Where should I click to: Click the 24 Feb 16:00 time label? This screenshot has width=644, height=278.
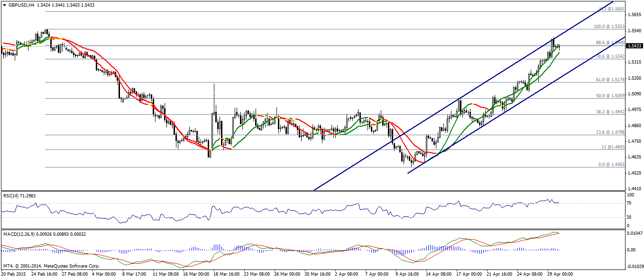click(45, 274)
